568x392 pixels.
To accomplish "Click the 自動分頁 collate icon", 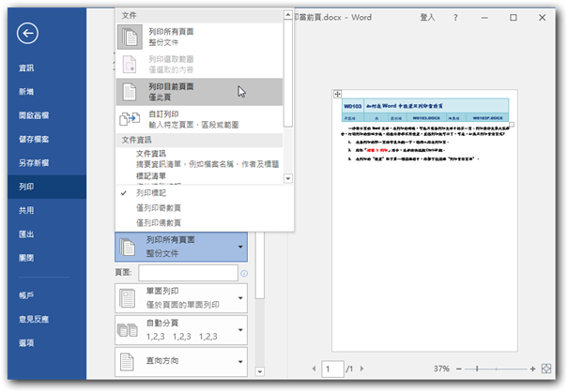I will pos(127,330).
